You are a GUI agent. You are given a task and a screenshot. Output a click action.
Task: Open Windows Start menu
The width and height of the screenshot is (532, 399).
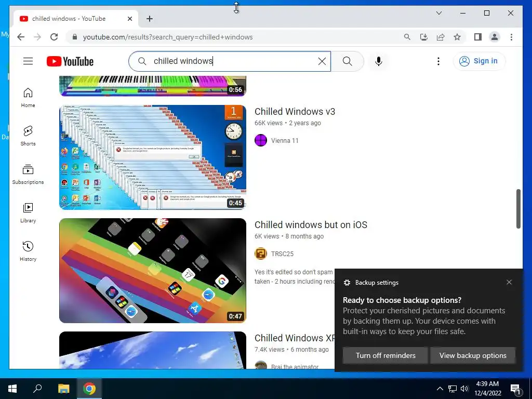point(12,389)
